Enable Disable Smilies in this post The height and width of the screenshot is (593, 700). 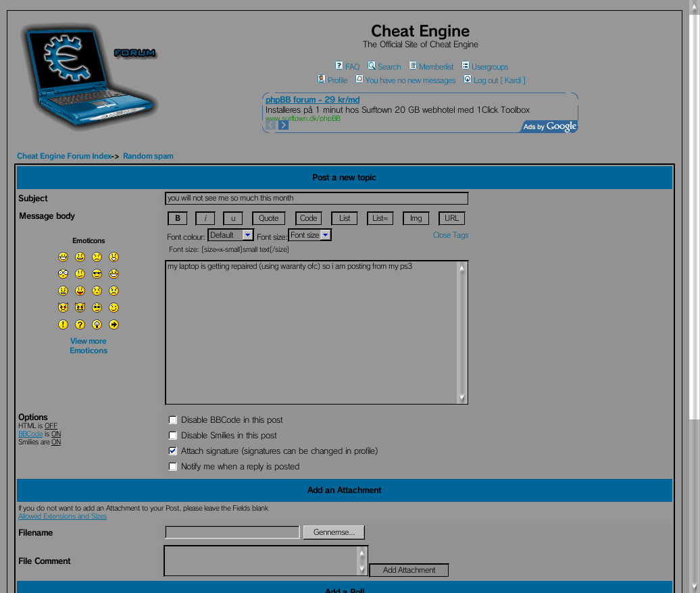172,435
